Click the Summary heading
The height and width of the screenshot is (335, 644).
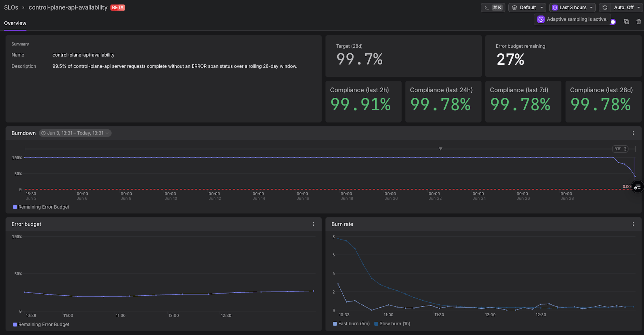[x=20, y=44]
